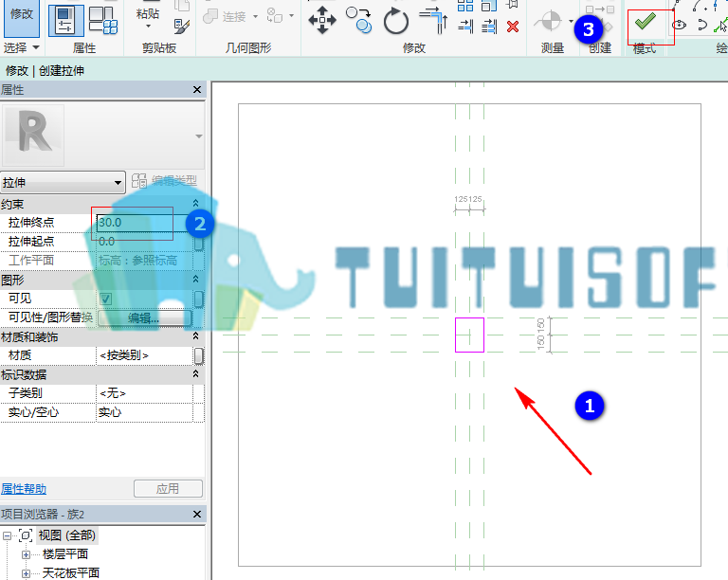Click the 几何图形 panel label
728x580 pixels.
(248, 47)
